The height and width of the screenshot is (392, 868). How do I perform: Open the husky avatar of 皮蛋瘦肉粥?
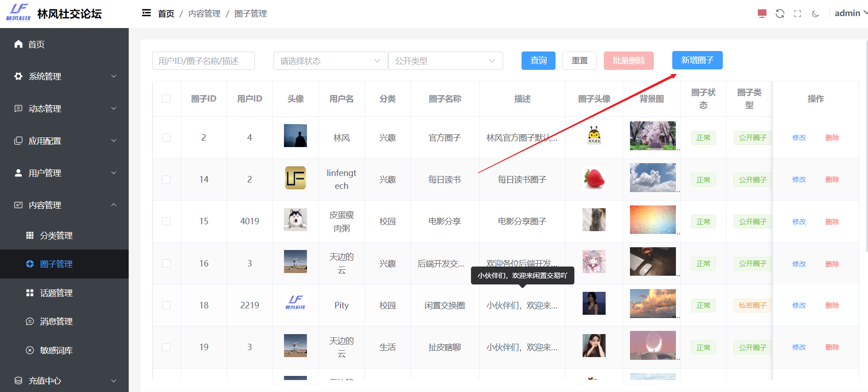point(295,220)
